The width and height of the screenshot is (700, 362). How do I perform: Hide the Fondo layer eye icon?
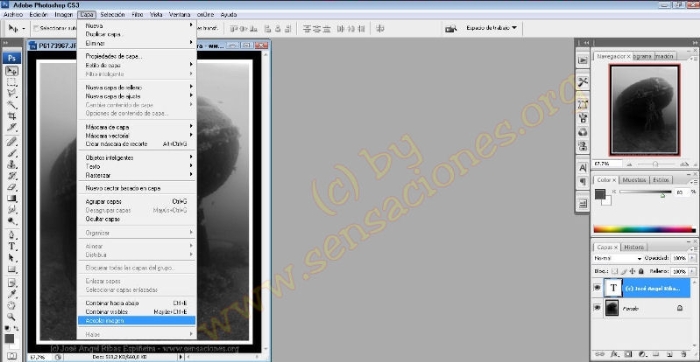click(597, 308)
